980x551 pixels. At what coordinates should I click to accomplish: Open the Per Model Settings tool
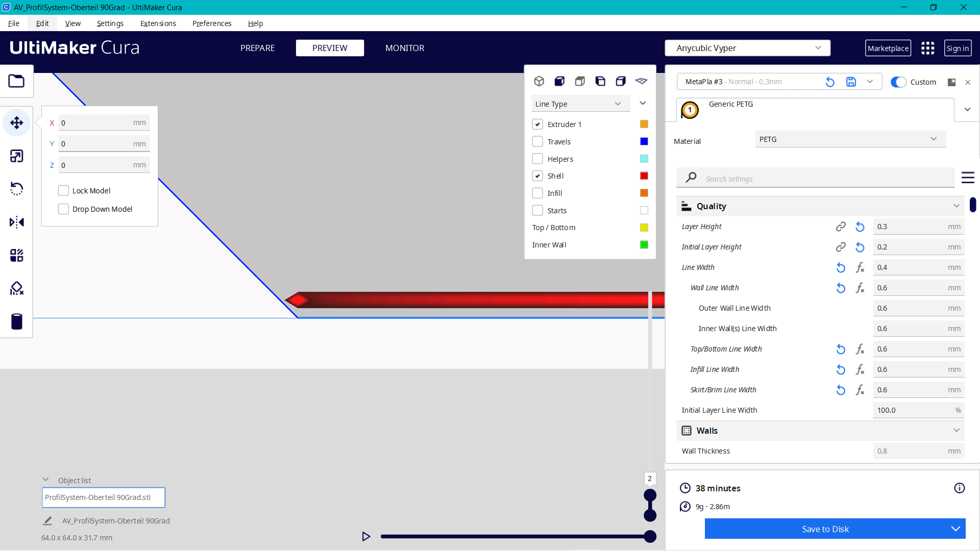coord(17,255)
